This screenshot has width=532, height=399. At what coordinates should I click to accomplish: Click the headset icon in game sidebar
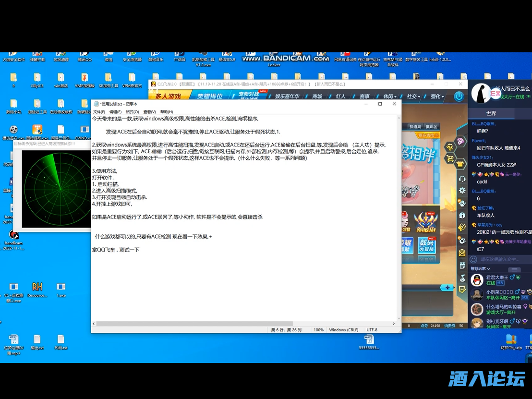click(462, 179)
